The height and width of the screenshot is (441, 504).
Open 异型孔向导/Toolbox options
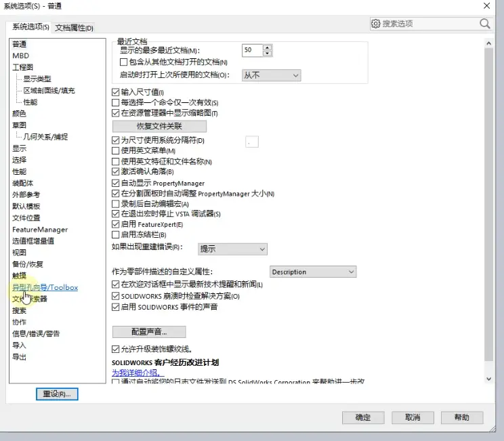(x=45, y=287)
